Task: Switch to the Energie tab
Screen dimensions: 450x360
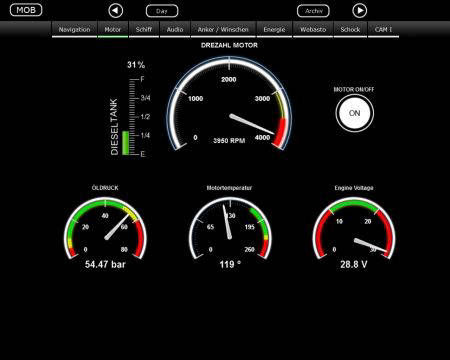Action: (274, 30)
